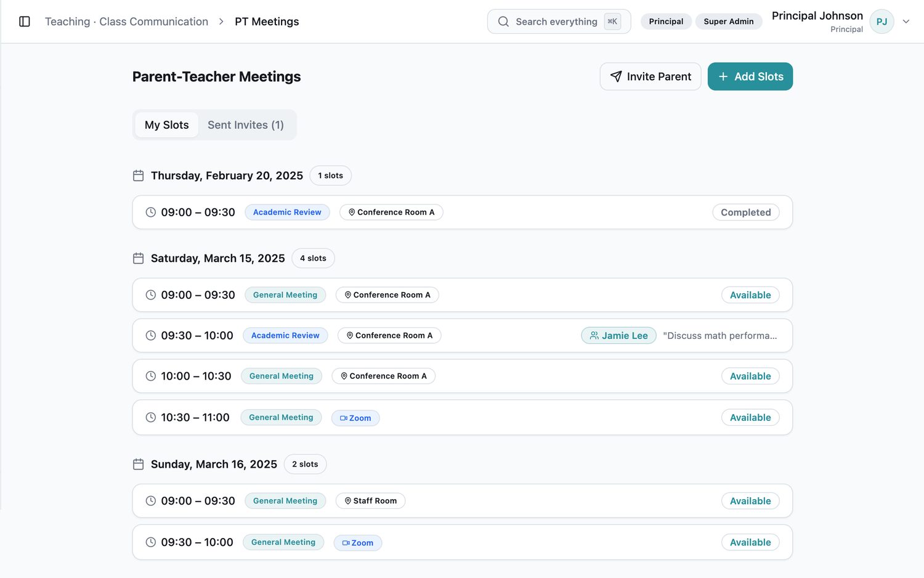Click clock icon of 10:00 – 10:30 slot

(150, 376)
